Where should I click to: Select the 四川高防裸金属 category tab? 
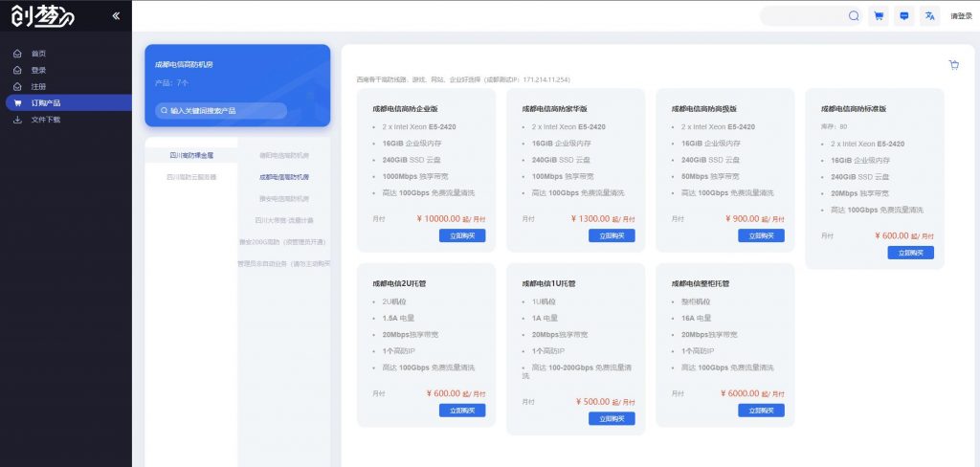coord(191,155)
